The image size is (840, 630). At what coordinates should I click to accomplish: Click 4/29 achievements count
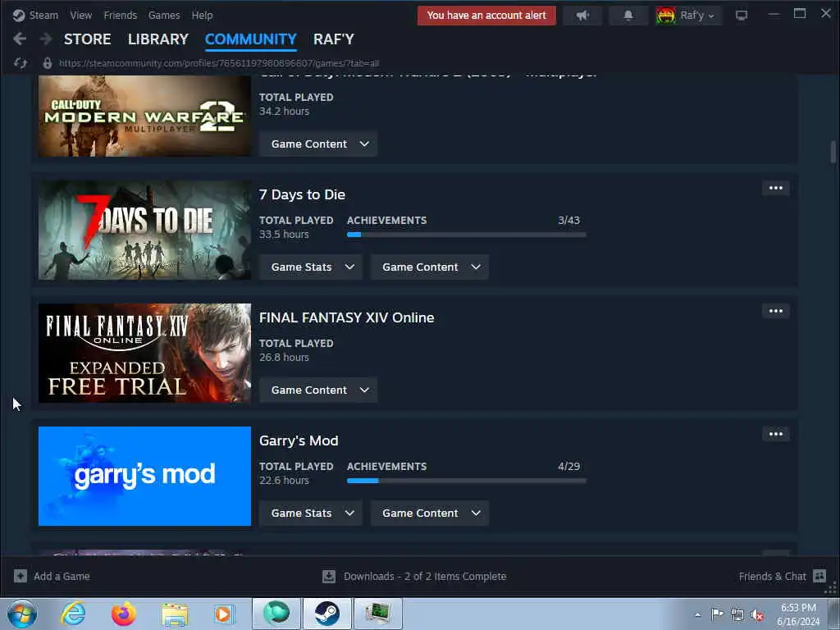(x=568, y=467)
